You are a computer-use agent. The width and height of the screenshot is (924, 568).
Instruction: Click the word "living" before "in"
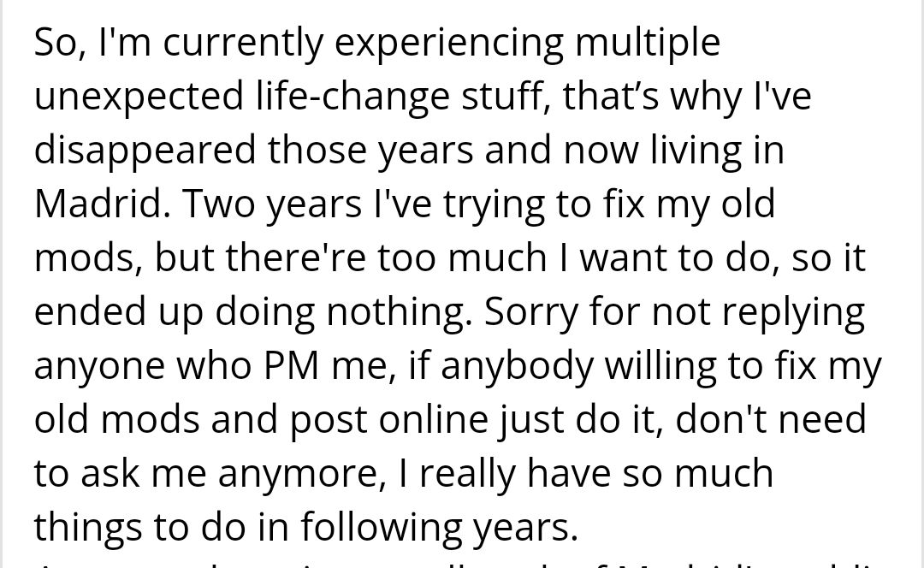[x=696, y=151]
